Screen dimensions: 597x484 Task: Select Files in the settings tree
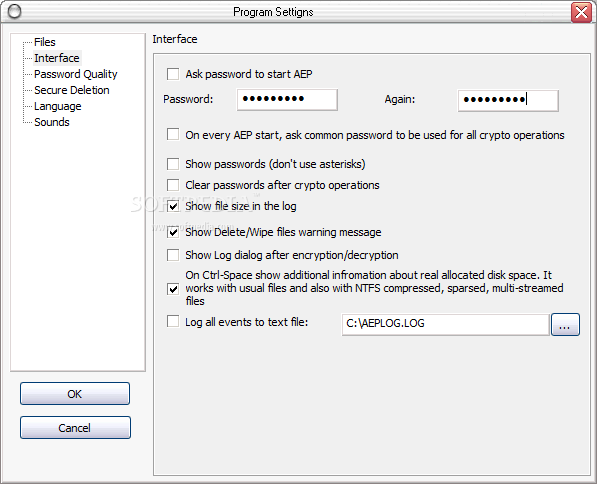pyautogui.click(x=45, y=42)
